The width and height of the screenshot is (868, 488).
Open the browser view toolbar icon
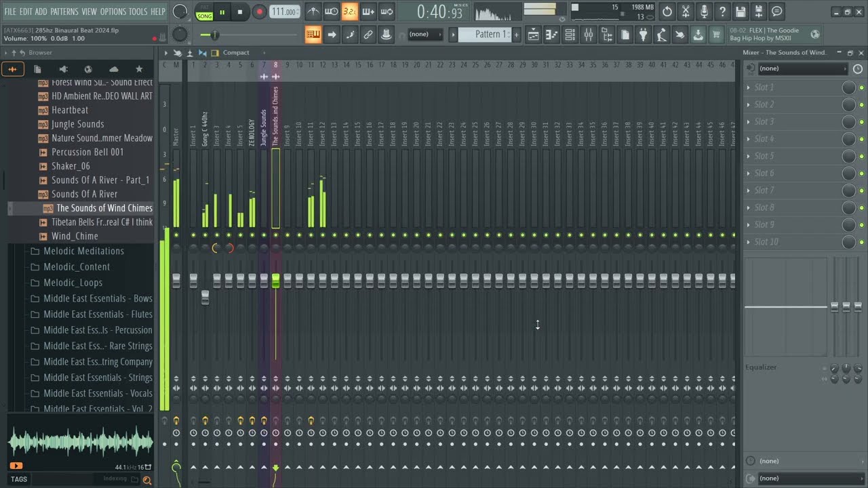click(x=606, y=35)
